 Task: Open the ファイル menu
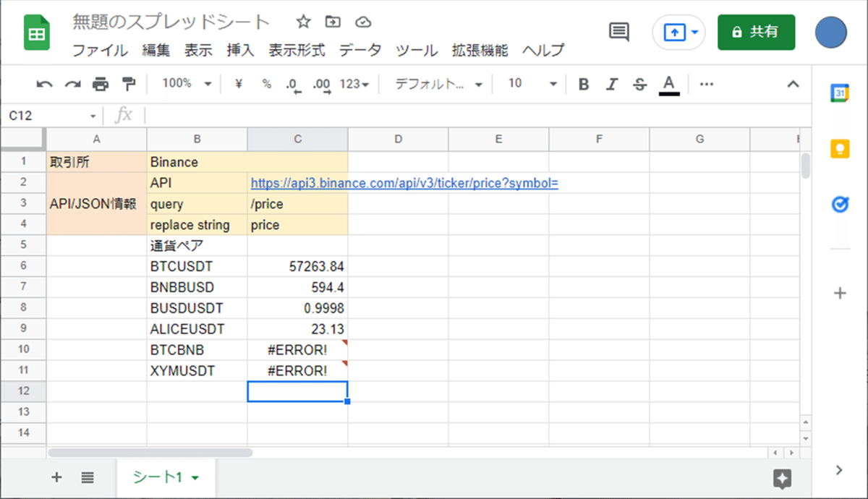[x=100, y=51]
